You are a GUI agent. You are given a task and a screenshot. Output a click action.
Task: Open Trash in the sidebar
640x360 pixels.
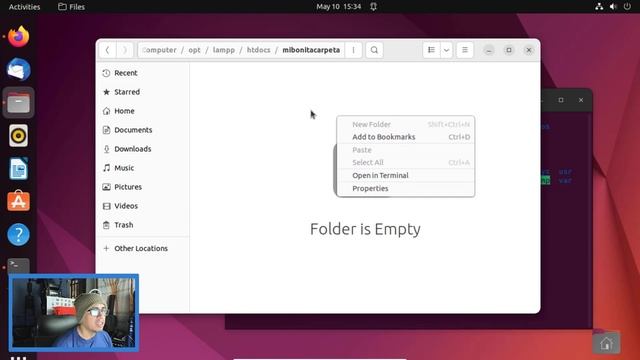pos(142,225)
